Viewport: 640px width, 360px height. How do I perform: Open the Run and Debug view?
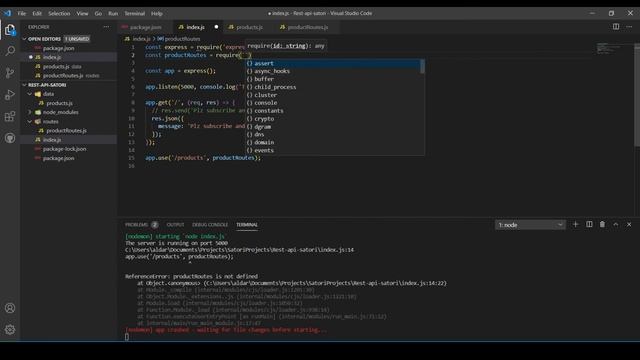[x=10, y=95]
